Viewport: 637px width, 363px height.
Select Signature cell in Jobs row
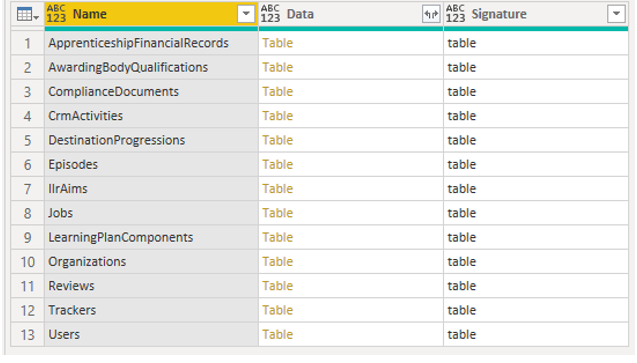tap(536, 213)
